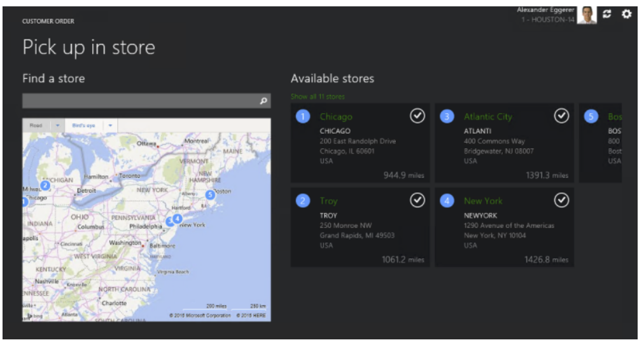Click the search magnifier icon

[x=263, y=101]
